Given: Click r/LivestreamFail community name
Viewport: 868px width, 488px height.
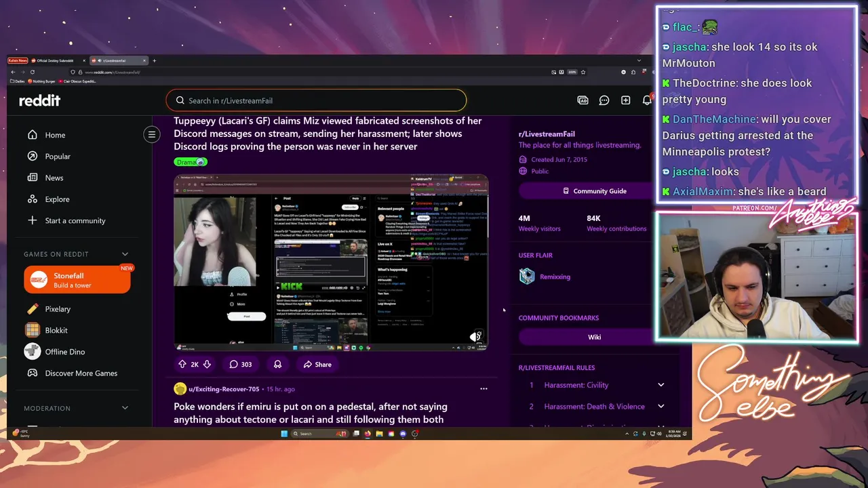Looking at the screenshot, I should pyautogui.click(x=547, y=134).
